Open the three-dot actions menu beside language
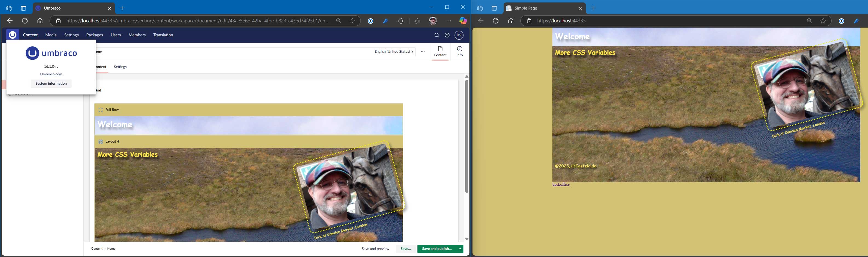Viewport: 868px width, 257px height. coord(423,52)
